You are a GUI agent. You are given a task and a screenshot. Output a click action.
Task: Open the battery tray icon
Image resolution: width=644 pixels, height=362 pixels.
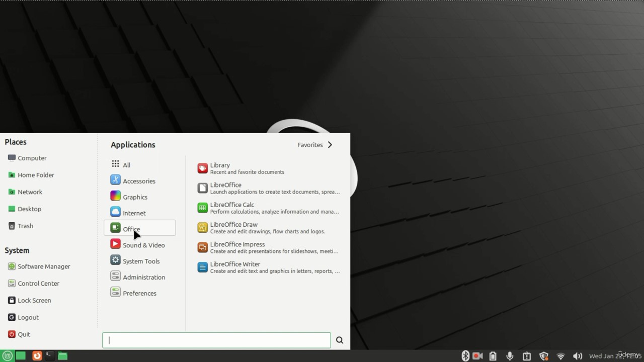[493, 356]
